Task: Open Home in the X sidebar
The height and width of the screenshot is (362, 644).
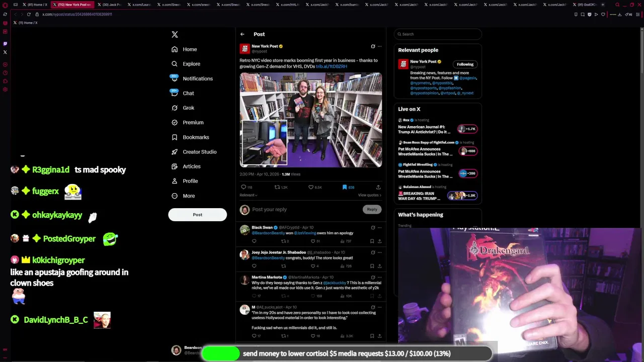Action: click(184, 49)
